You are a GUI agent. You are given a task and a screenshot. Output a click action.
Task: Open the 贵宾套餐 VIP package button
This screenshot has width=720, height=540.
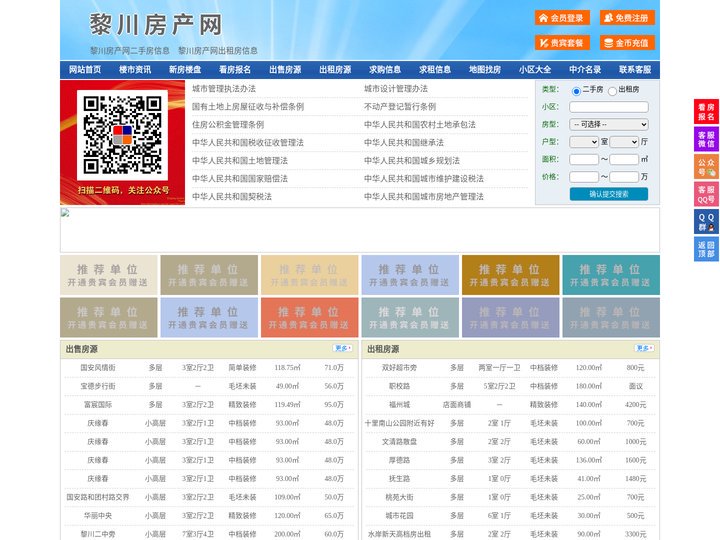[x=562, y=43]
